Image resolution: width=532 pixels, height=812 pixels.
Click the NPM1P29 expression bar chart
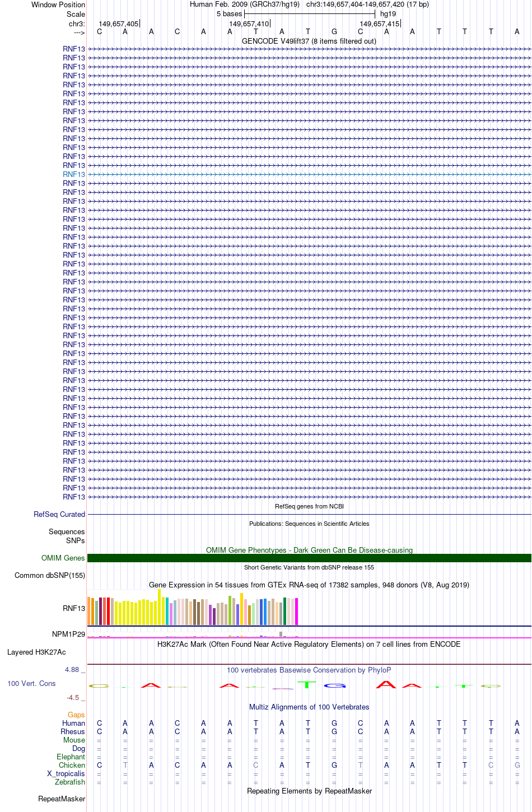[193, 634]
